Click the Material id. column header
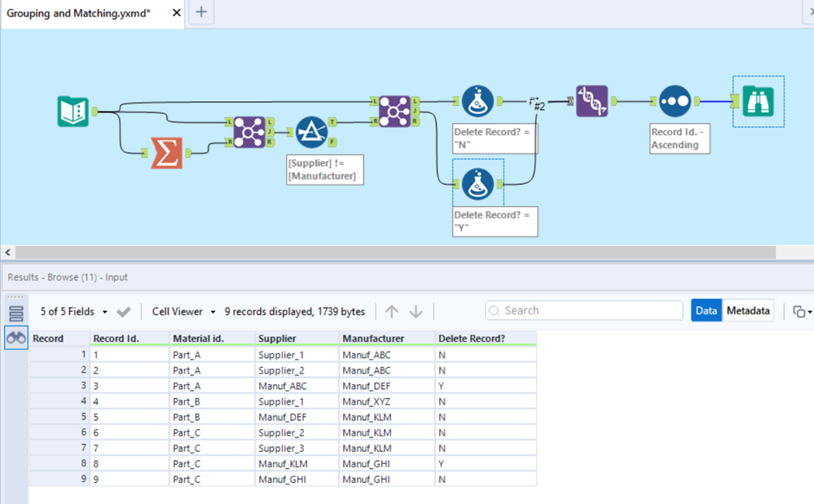Image resolution: width=814 pixels, height=504 pixels. point(213,338)
